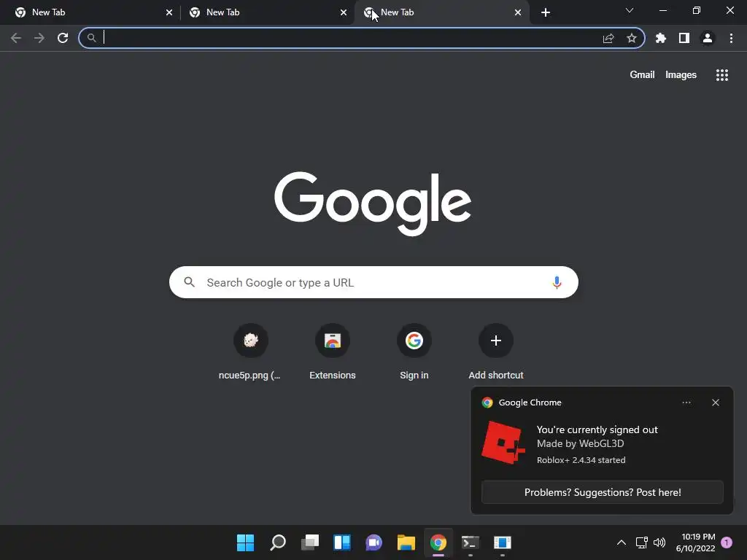The height and width of the screenshot is (560, 747).
Task: Open Chrome's three-dot settings menu
Action: point(731,38)
